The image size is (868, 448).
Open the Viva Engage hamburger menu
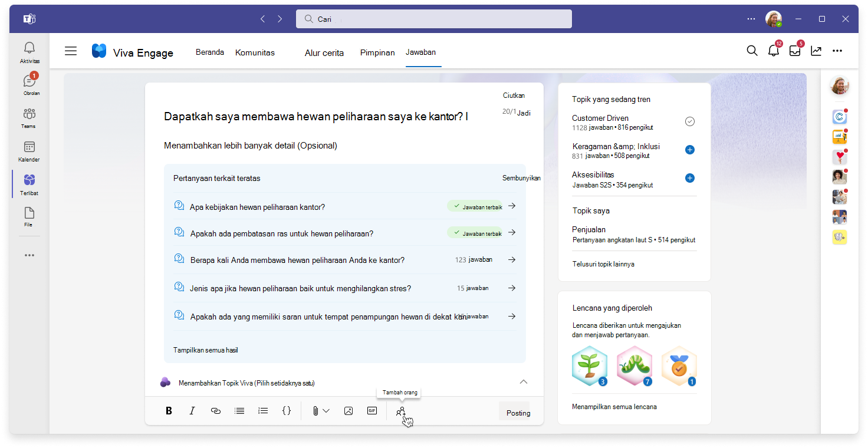click(x=71, y=51)
